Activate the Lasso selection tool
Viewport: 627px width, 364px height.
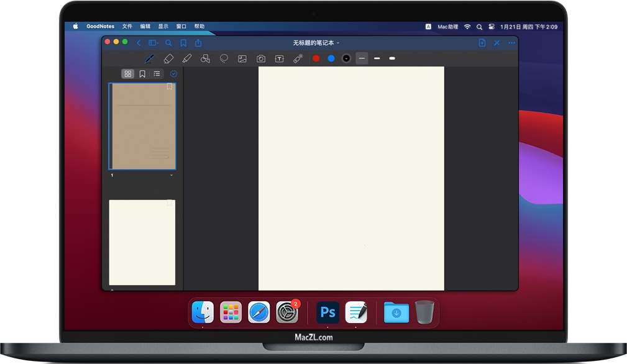(224, 58)
